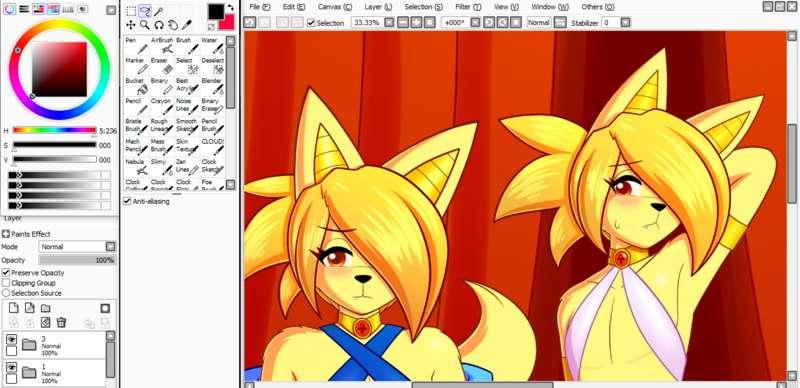Open the View menu
The width and height of the screenshot is (800, 388).
pyautogui.click(x=506, y=7)
